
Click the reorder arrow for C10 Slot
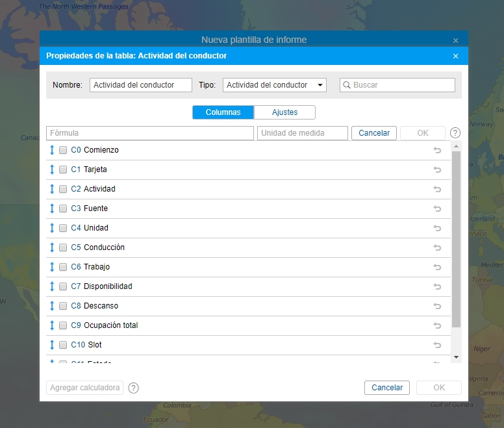[x=52, y=345]
